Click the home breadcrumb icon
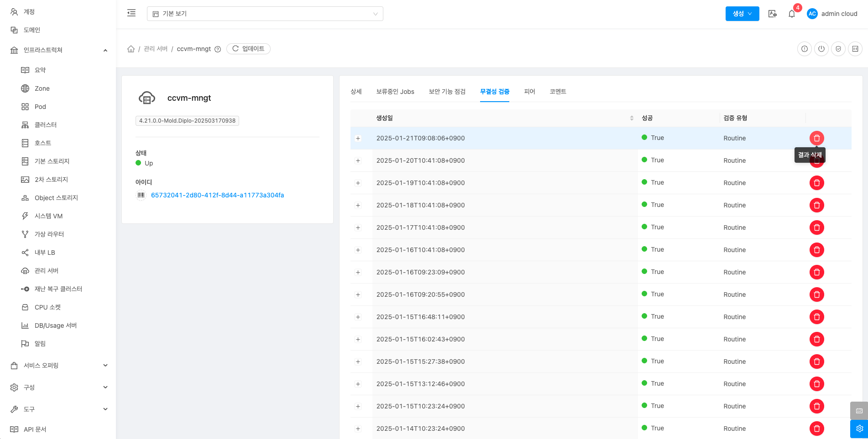This screenshot has width=868, height=439. point(131,49)
